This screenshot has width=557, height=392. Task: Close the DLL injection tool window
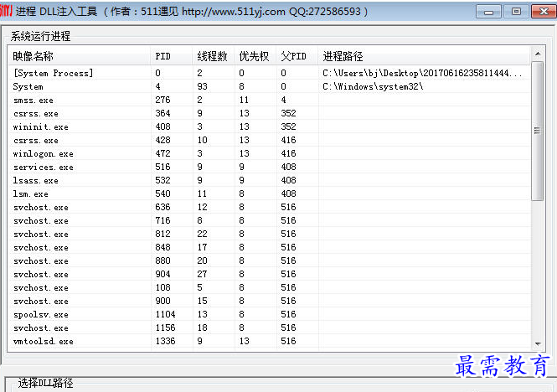tap(540, 11)
